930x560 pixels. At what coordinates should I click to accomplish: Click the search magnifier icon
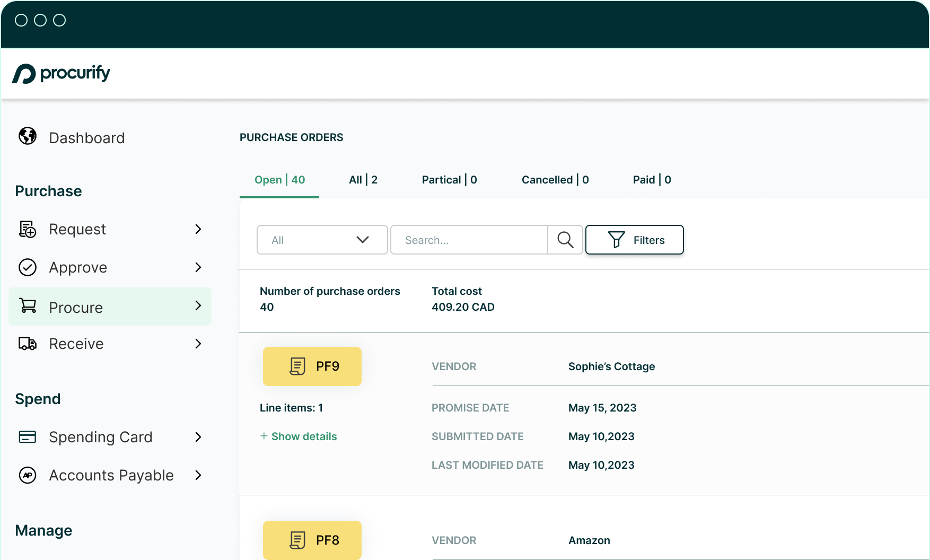point(565,240)
